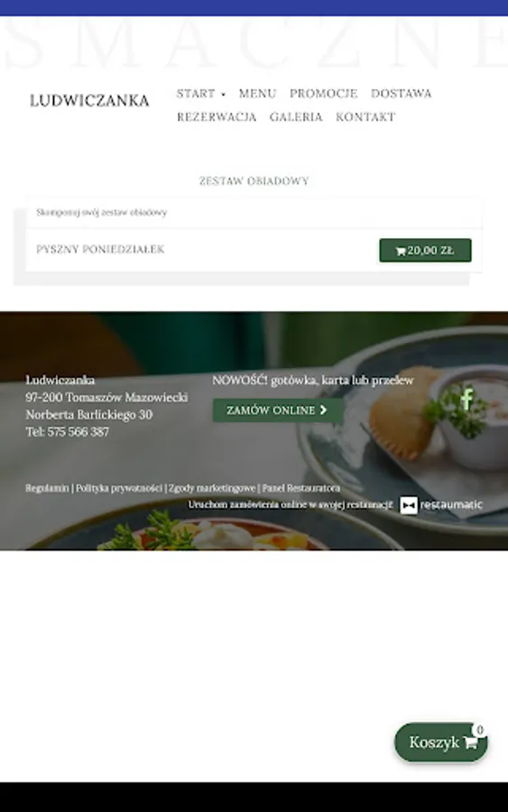Go to the DOSTAWA page
The image size is (508, 812).
click(x=401, y=93)
